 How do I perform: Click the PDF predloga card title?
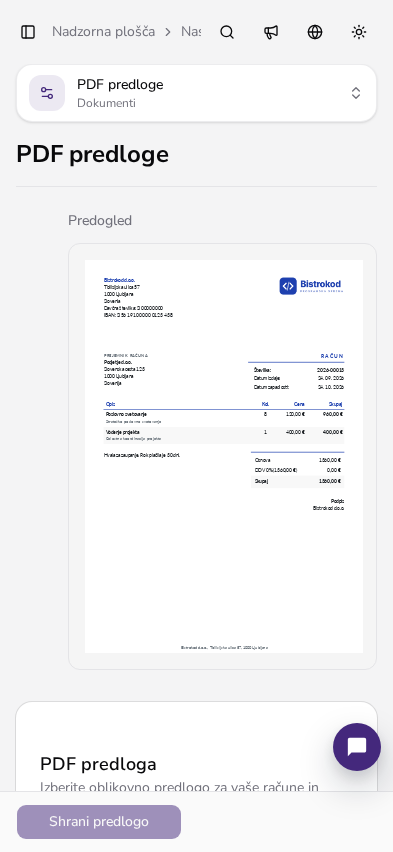pos(98,764)
